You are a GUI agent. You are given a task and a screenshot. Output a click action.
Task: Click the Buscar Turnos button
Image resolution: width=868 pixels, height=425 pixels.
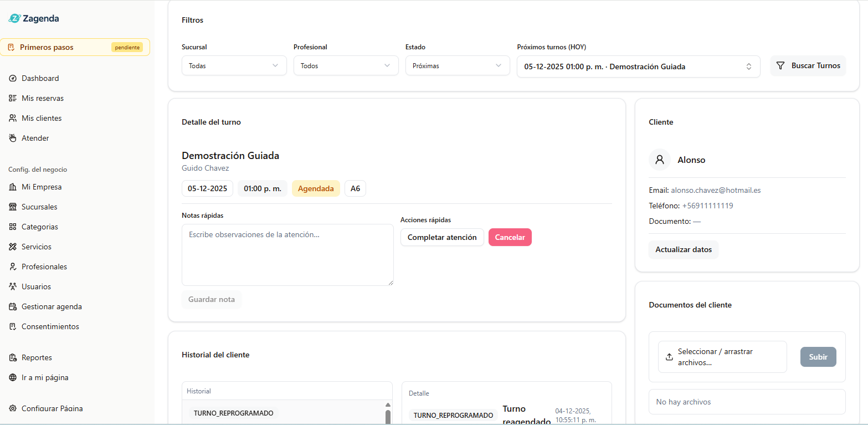808,66
